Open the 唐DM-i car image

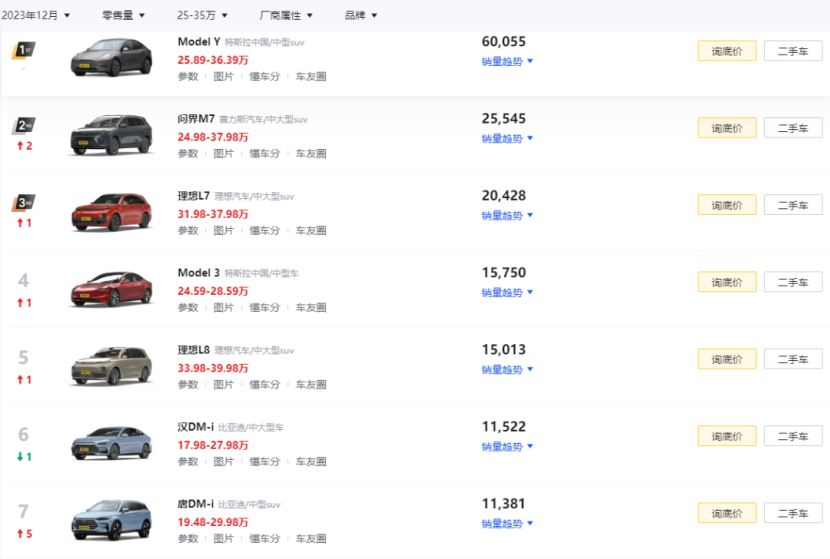111,520
